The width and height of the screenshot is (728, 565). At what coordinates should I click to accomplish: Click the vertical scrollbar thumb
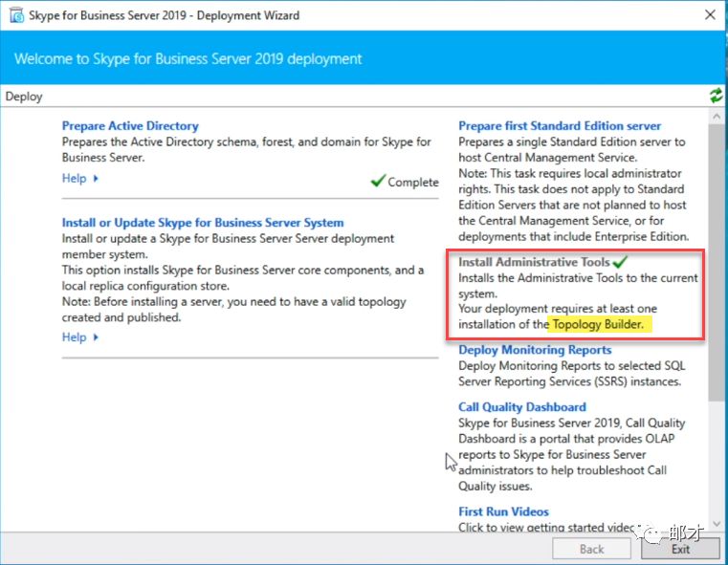[716, 258]
